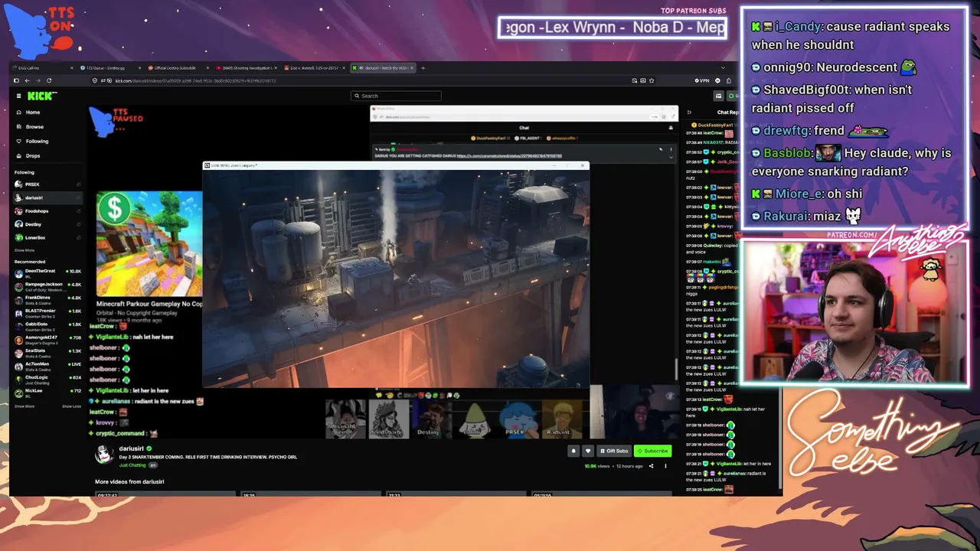Open DeenTheGreat recommended channel
Image resolution: width=980 pixels, height=551 pixels.
pyautogui.click(x=47, y=272)
